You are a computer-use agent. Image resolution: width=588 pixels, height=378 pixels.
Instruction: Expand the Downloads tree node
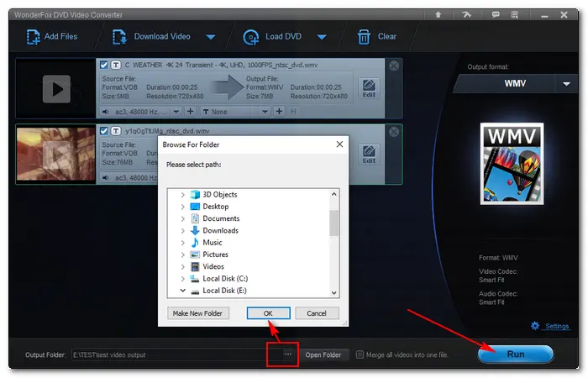pos(182,231)
